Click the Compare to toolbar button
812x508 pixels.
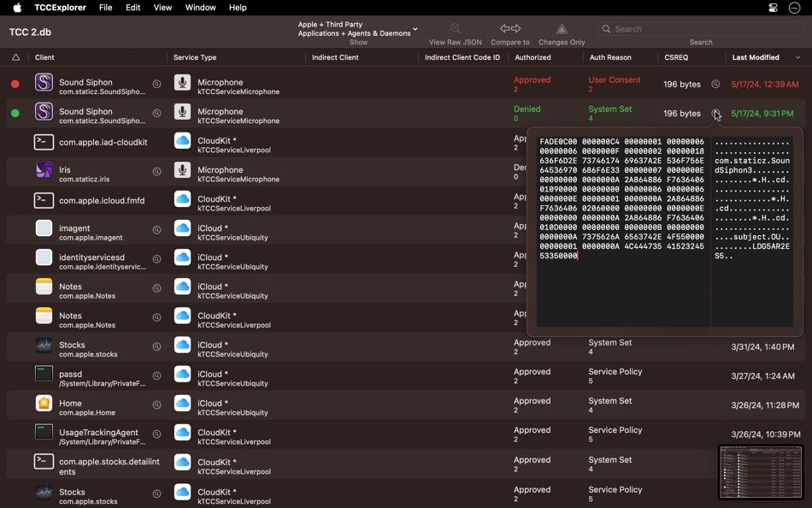510,34
